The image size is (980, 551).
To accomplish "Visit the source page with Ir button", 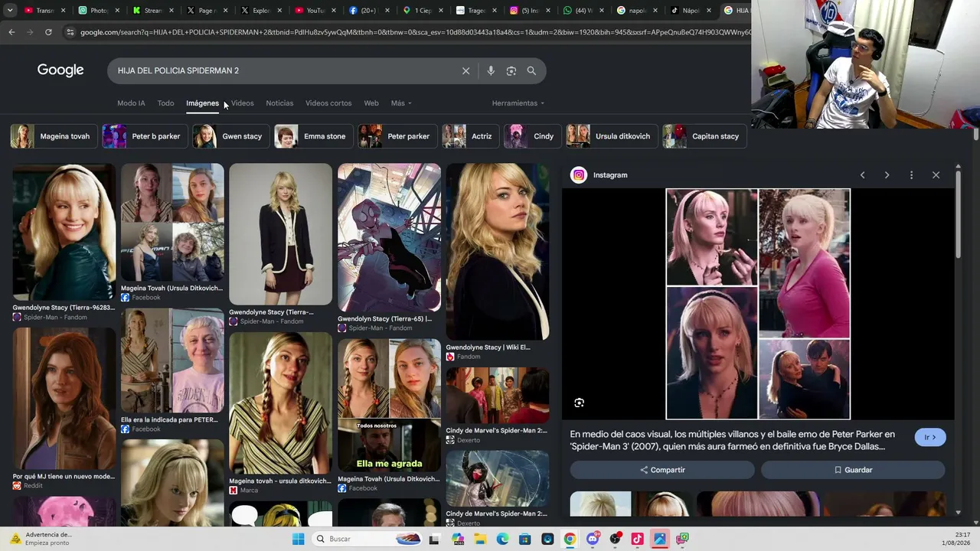I will pos(930,437).
